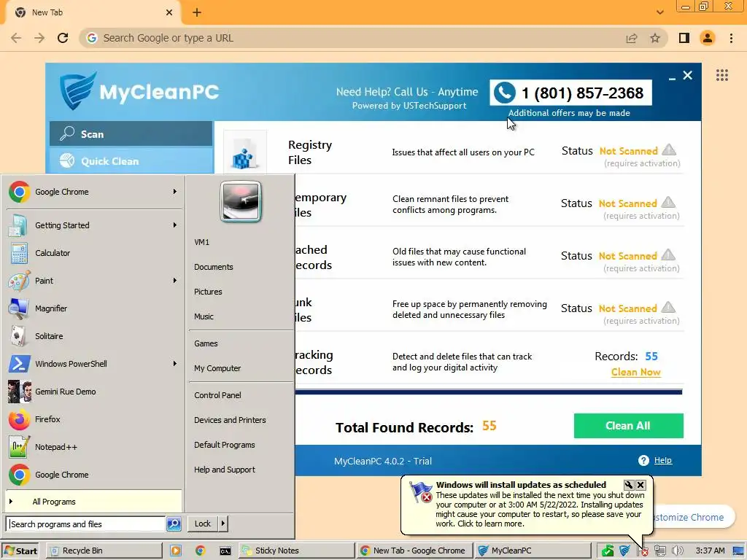Click the green Clean All button
Screen dimensions: 747x560
pos(628,426)
